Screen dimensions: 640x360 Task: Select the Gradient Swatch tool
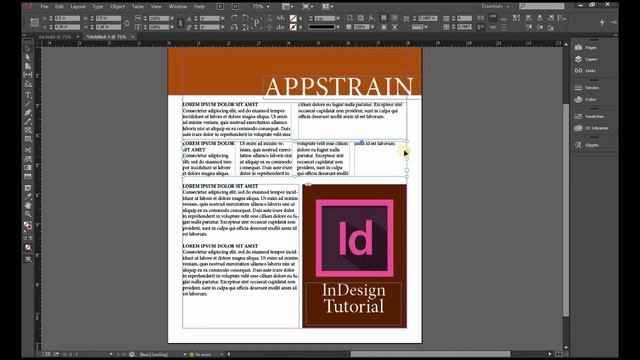point(28,168)
